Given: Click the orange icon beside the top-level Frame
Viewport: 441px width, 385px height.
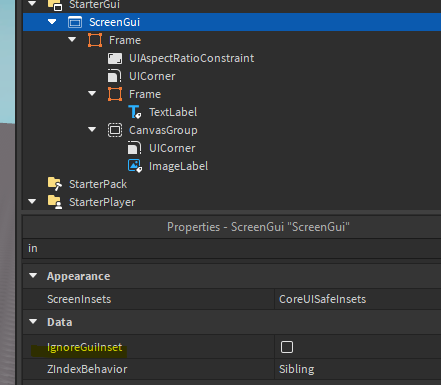Looking at the screenshot, I should coord(95,40).
